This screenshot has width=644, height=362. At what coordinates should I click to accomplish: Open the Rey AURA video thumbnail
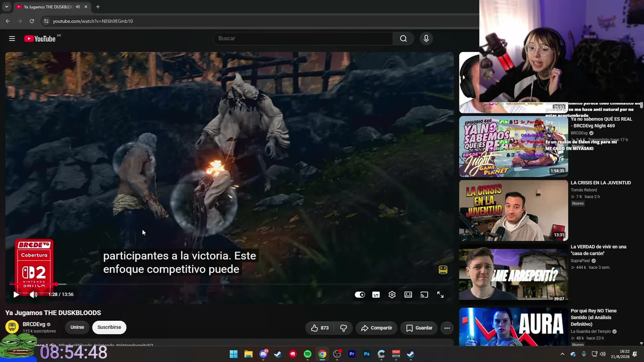(513, 327)
